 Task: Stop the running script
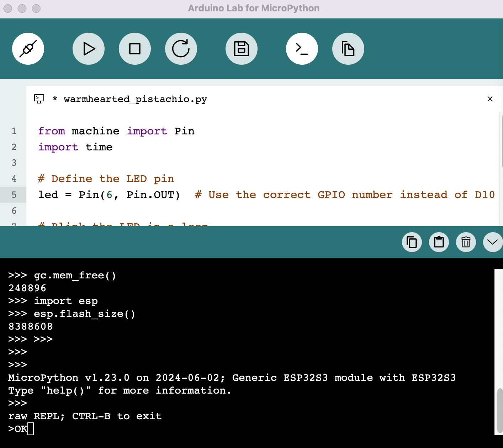(135, 49)
